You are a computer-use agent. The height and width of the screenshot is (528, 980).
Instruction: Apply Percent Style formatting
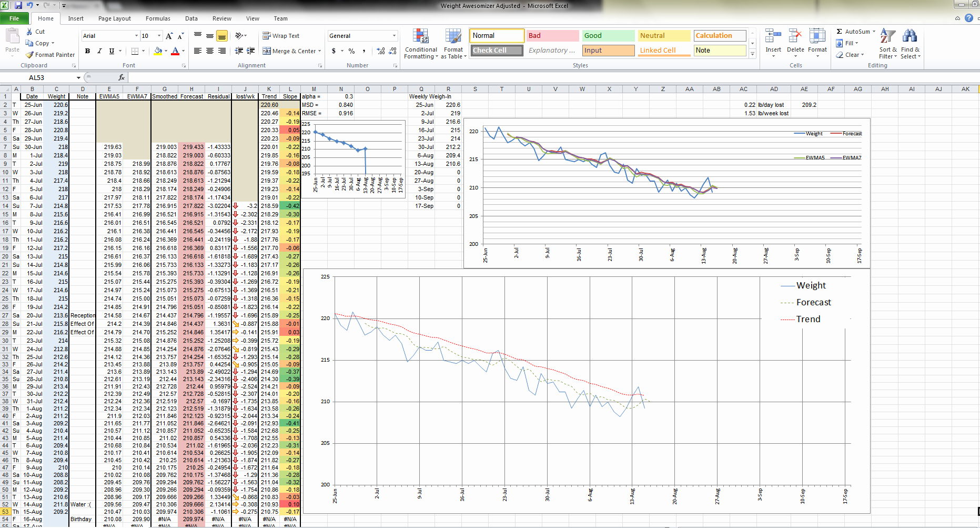[x=351, y=51]
